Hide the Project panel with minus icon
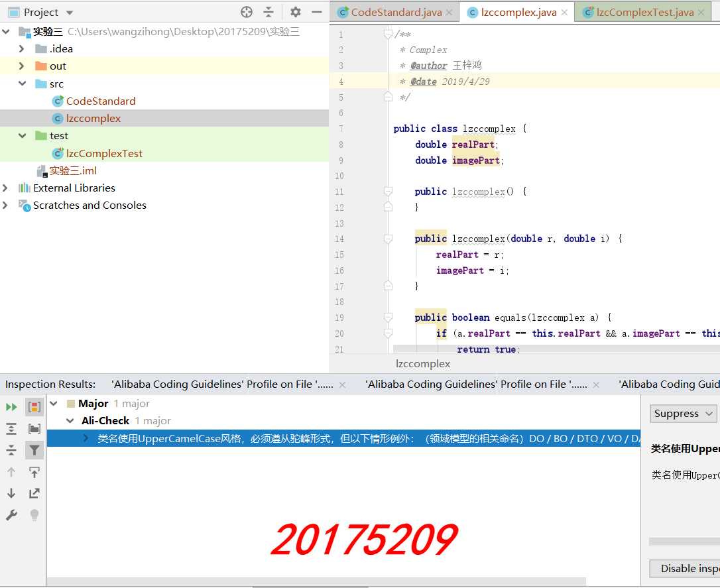 click(317, 13)
